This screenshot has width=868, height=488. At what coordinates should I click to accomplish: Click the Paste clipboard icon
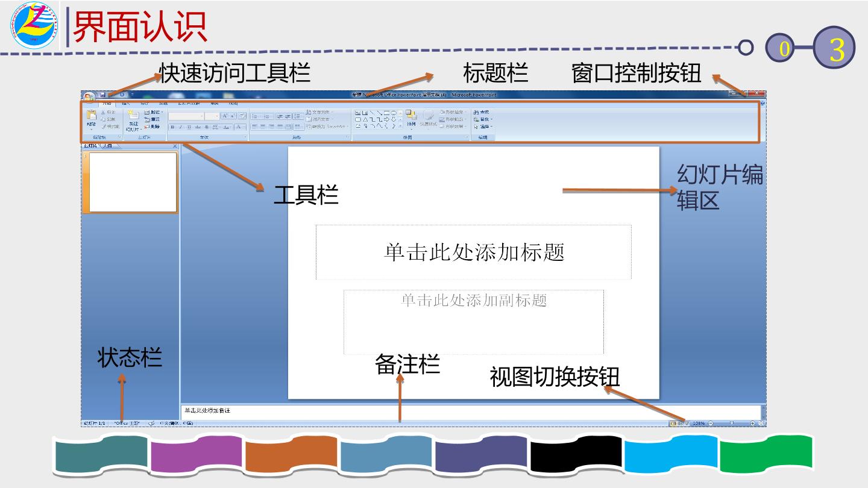point(92,116)
